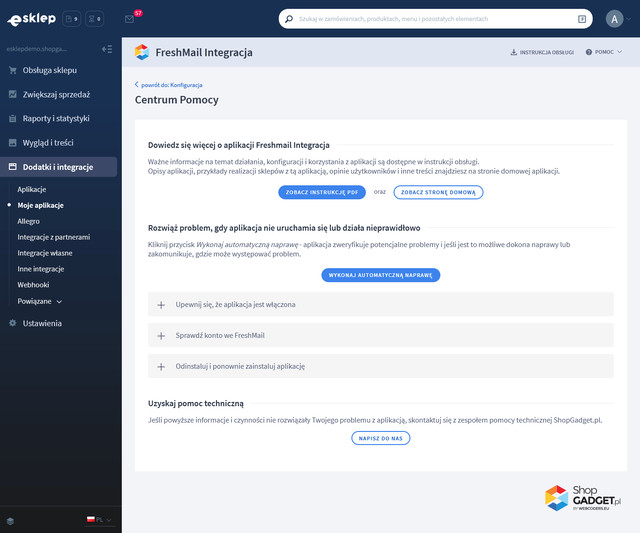Select Allegro in the sidebar submenu
Viewport: 640px width, 533px height.
[x=29, y=221]
